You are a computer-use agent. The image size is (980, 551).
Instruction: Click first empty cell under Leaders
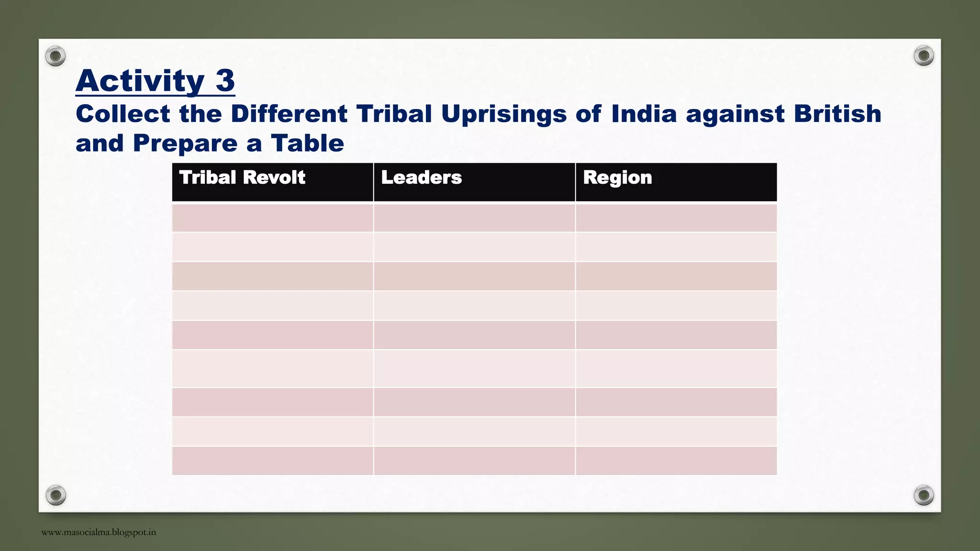coord(474,218)
